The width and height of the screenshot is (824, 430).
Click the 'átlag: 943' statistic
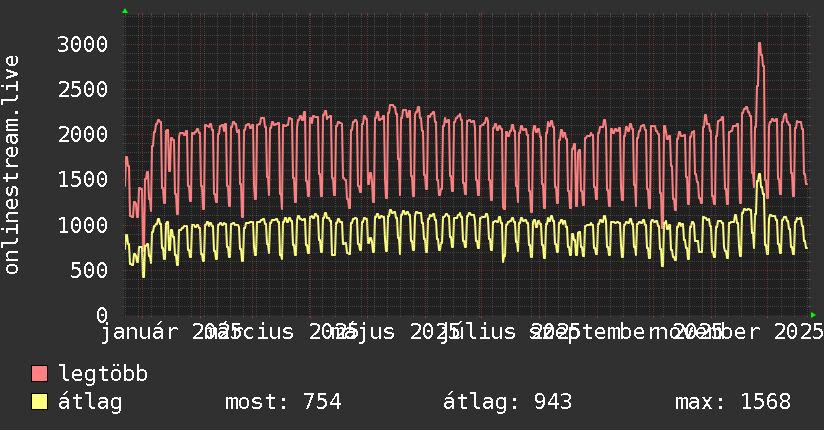tap(507, 402)
